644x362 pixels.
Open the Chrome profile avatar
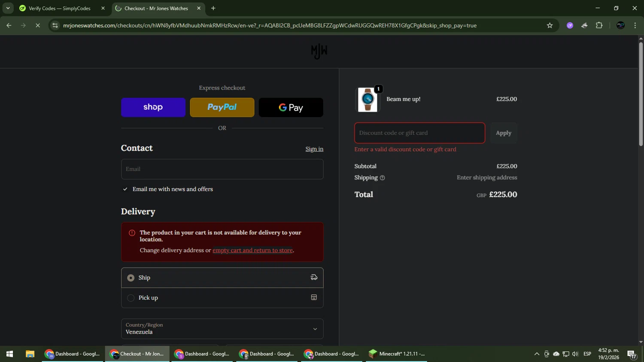pyautogui.click(x=620, y=25)
